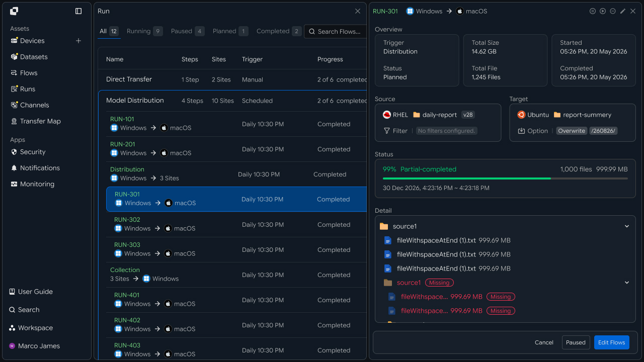Start RUN-301 using the play icon
The image size is (644, 362).
coord(603,11)
